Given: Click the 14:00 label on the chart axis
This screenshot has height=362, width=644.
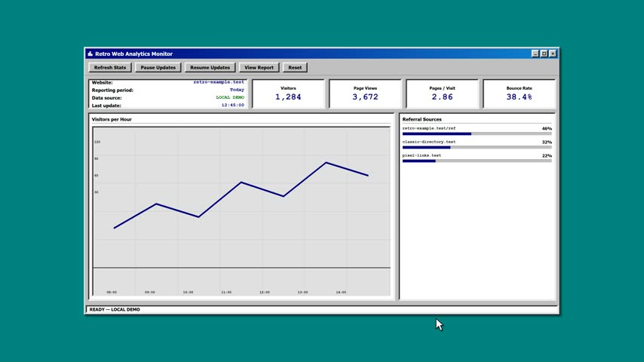Looking at the screenshot, I should [341, 292].
